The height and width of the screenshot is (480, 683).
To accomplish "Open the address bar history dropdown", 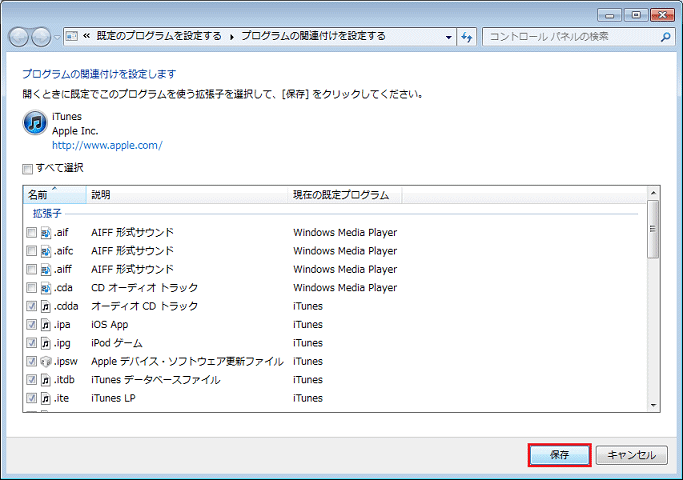I will (449, 37).
